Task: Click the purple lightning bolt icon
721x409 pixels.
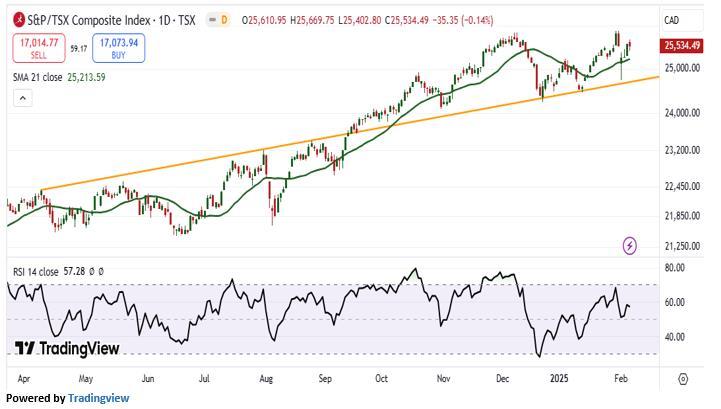Action: coord(629,246)
